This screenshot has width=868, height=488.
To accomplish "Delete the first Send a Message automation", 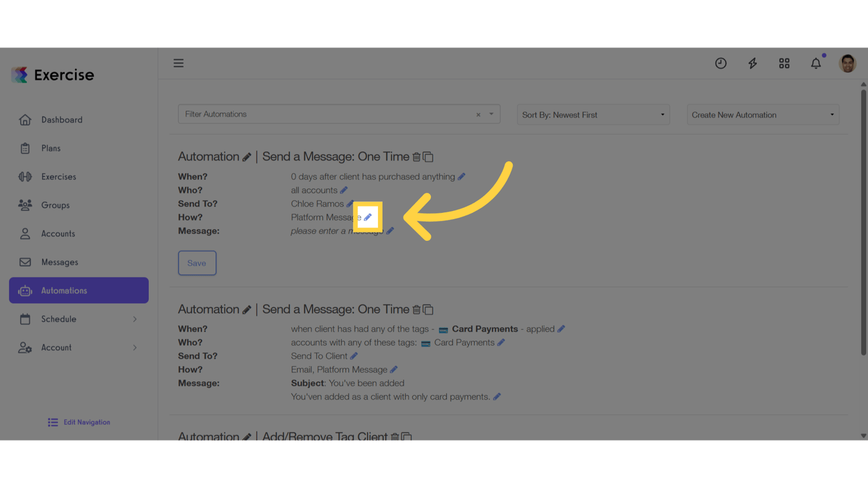I will point(417,156).
